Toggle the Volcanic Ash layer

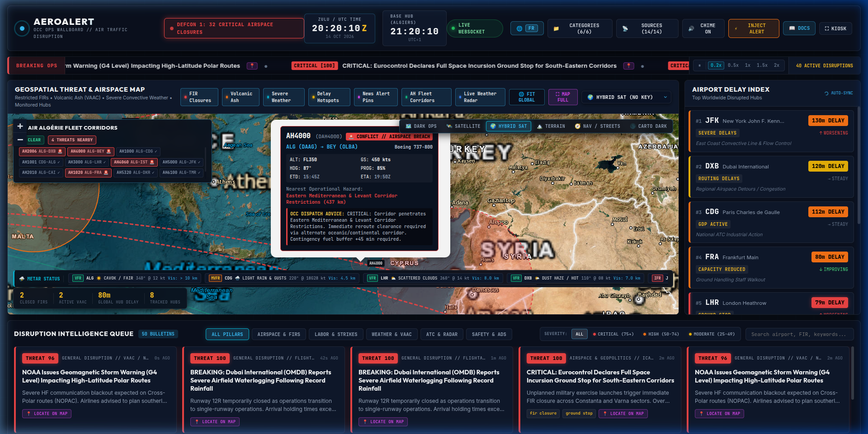pos(241,97)
